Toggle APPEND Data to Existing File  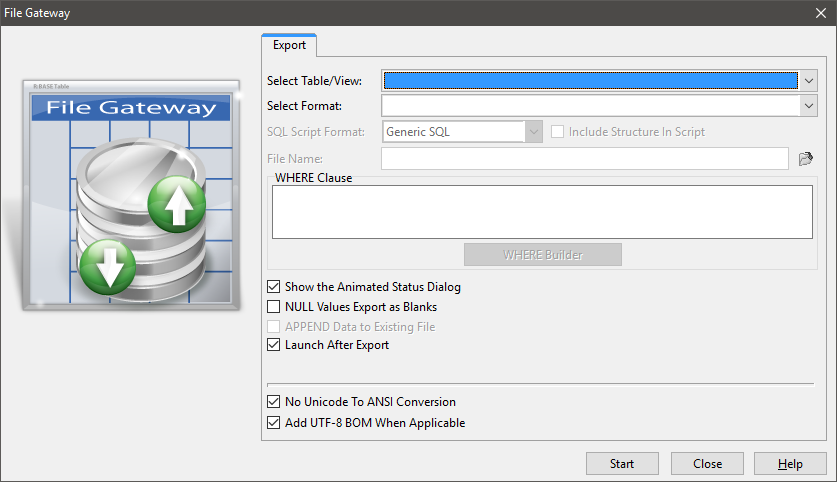point(275,327)
